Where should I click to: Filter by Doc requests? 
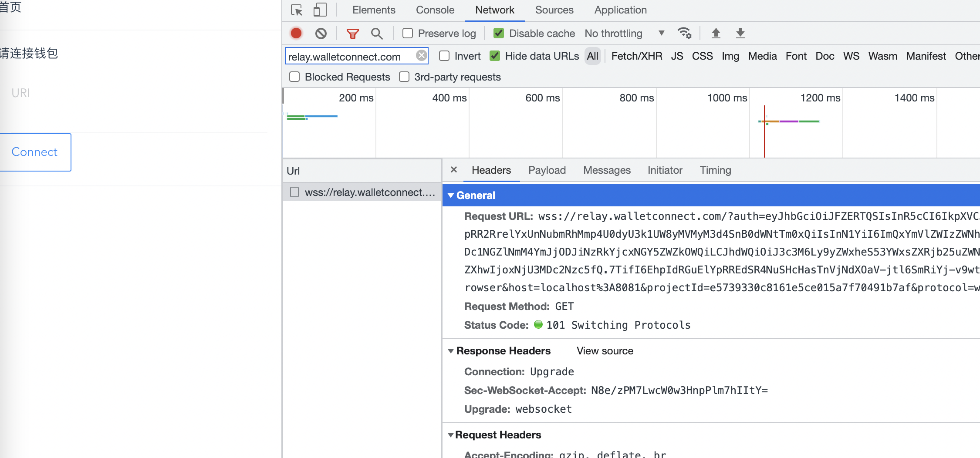tap(825, 56)
